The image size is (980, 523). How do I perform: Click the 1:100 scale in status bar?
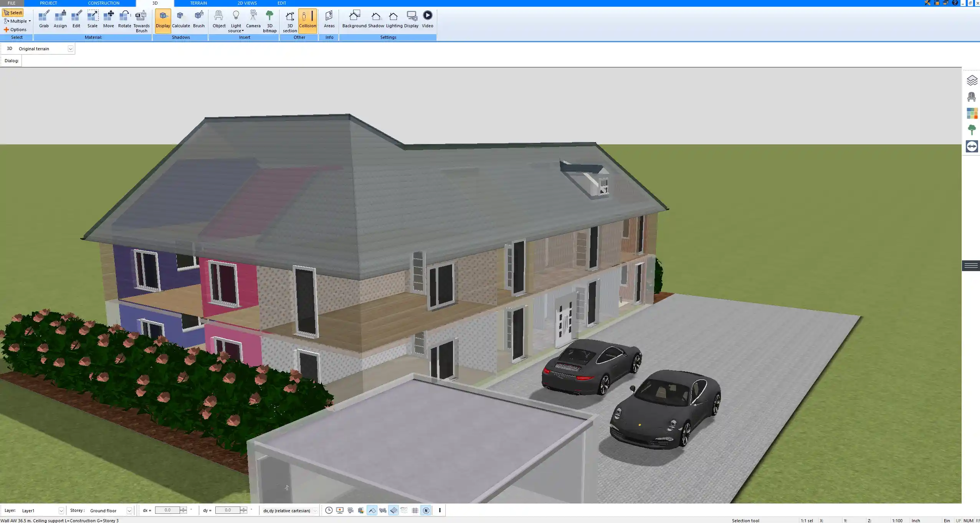[897, 521]
